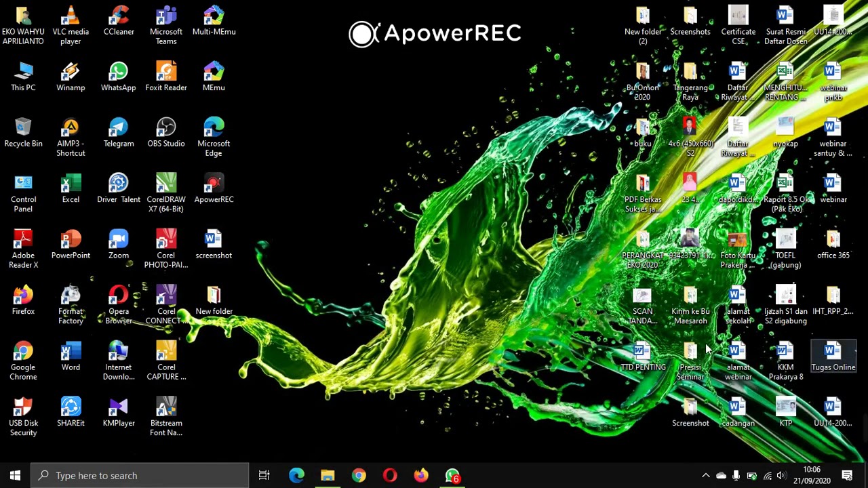
Task: Open Surat Resmi Daftar Dosen document
Action: (785, 25)
